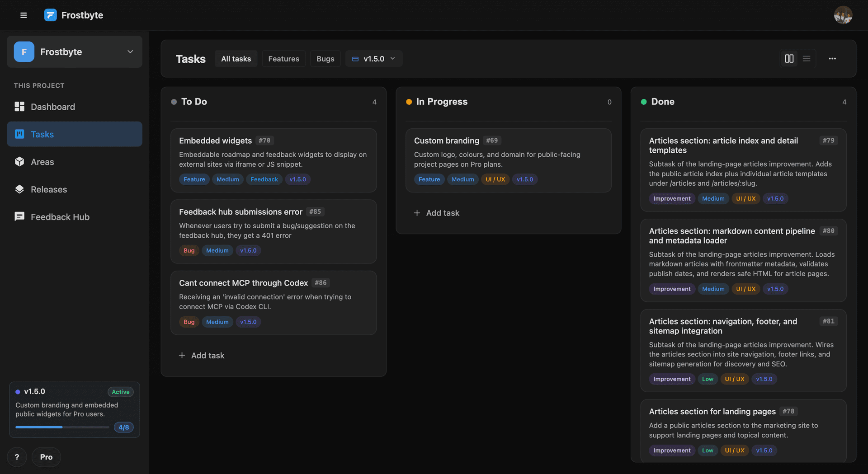The image size is (868, 474).
Task: Click the Areas cube icon
Action: (x=19, y=162)
